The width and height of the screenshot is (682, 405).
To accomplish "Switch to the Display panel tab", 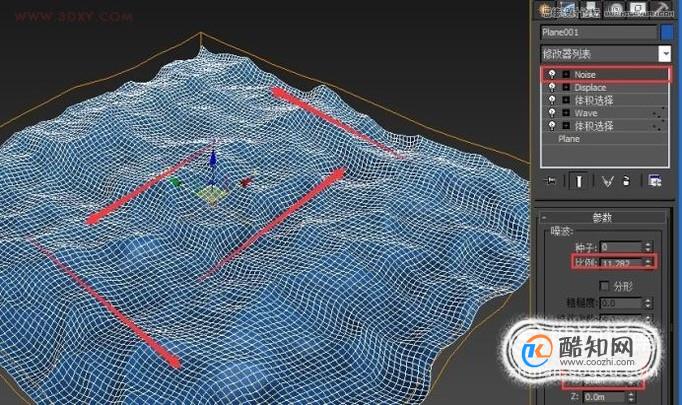I will click(x=638, y=9).
